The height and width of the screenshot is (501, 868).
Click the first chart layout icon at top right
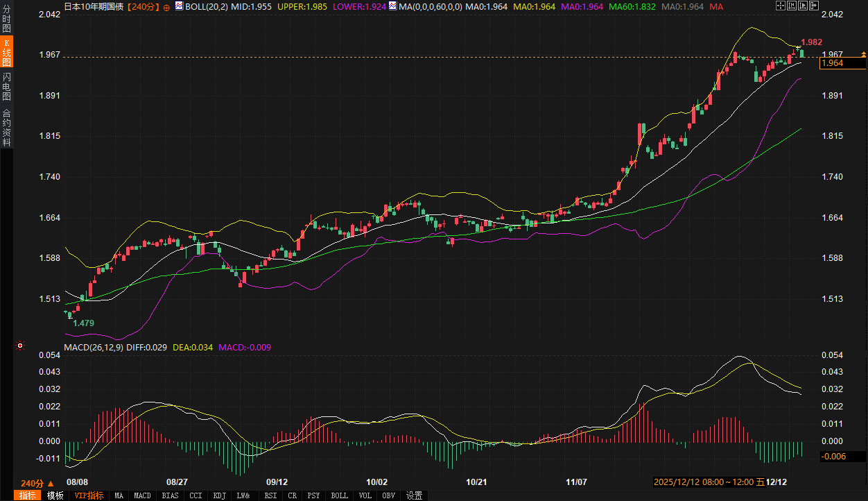780,6
